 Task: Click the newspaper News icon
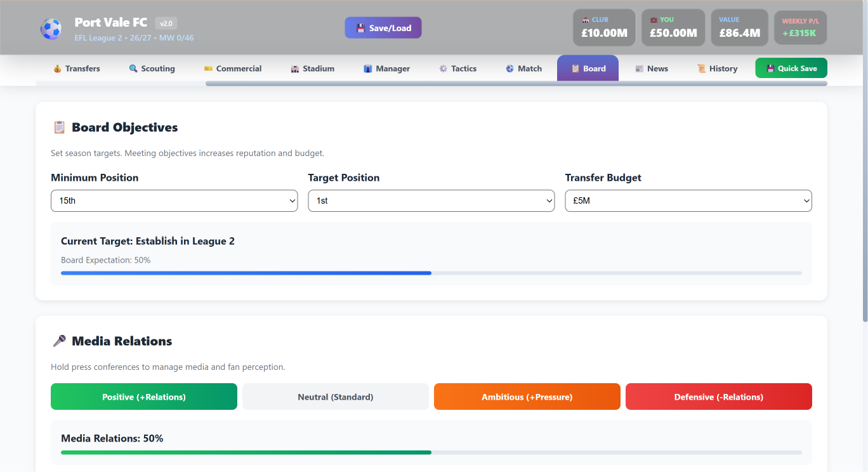[640, 69]
